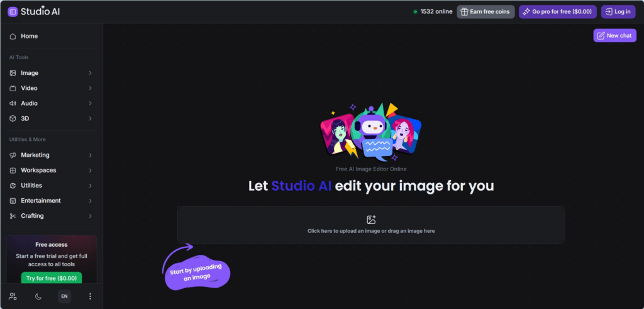
Task: Expand the Utilities submenu chevron
Action: click(91, 185)
